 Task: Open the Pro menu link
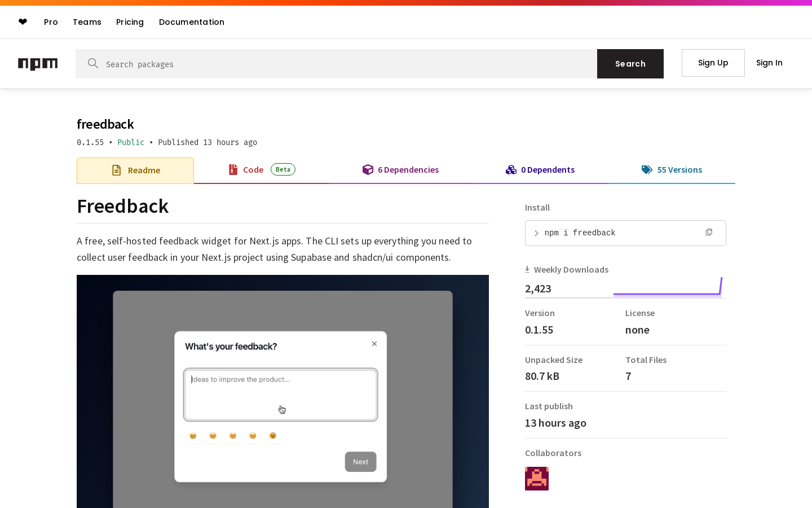(x=51, y=22)
